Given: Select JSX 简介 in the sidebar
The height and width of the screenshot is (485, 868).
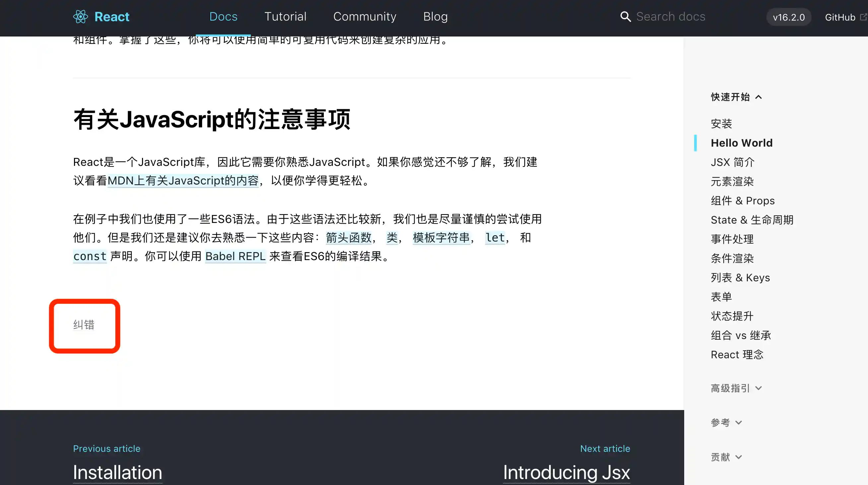Looking at the screenshot, I should pos(733,162).
